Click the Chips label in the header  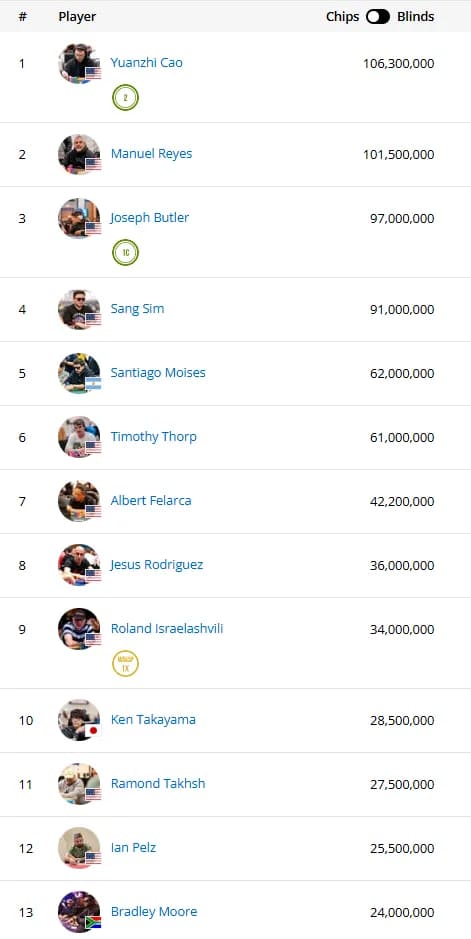[342, 17]
